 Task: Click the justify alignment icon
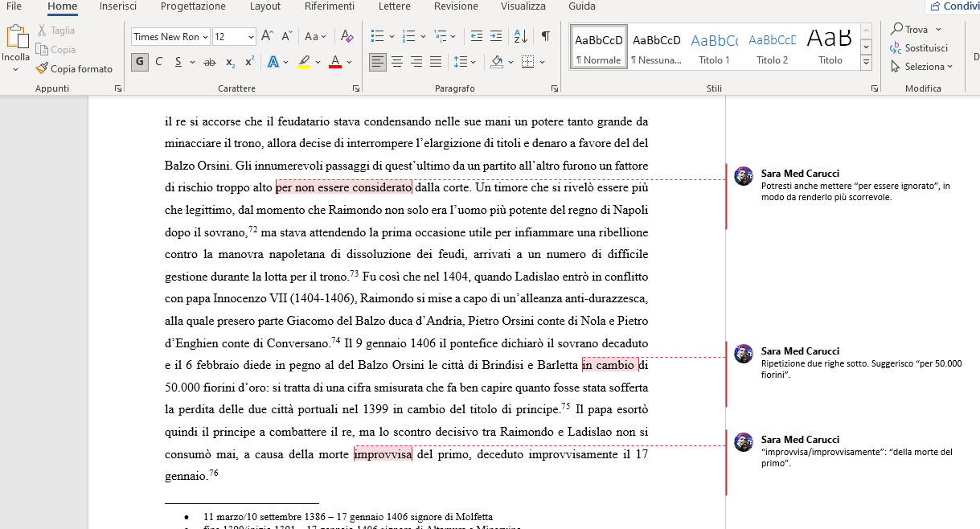pyautogui.click(x=436, y=62)
